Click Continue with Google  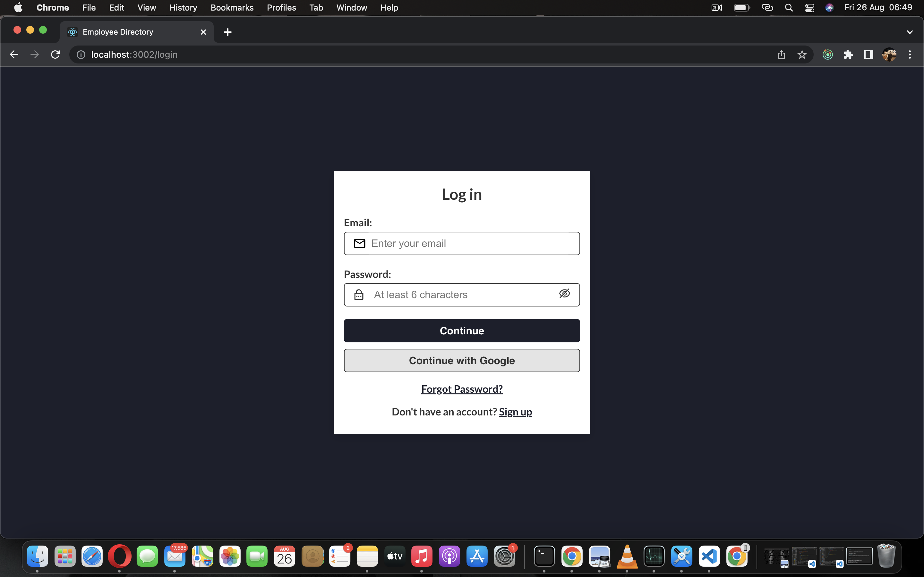pos(462,360)
